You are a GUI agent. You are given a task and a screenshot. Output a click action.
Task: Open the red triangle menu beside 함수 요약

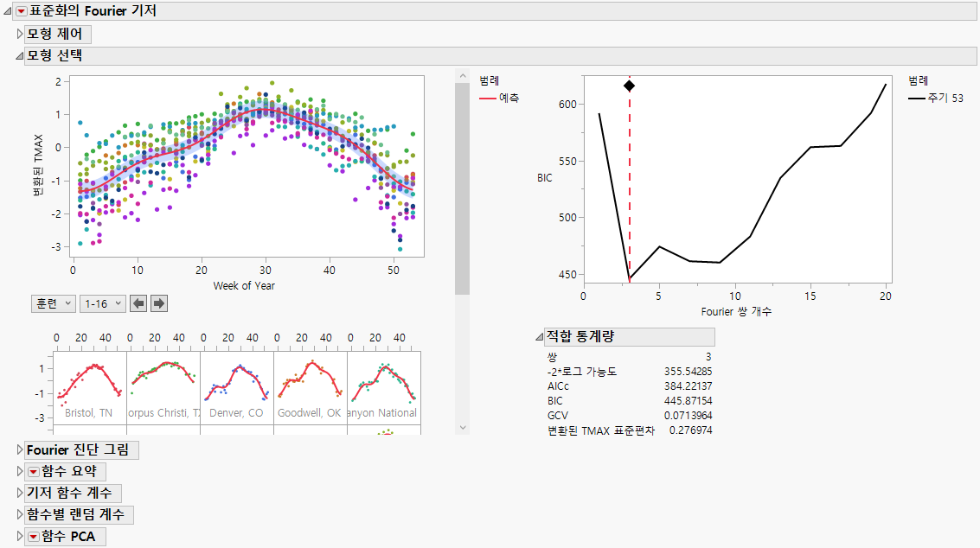31,471
